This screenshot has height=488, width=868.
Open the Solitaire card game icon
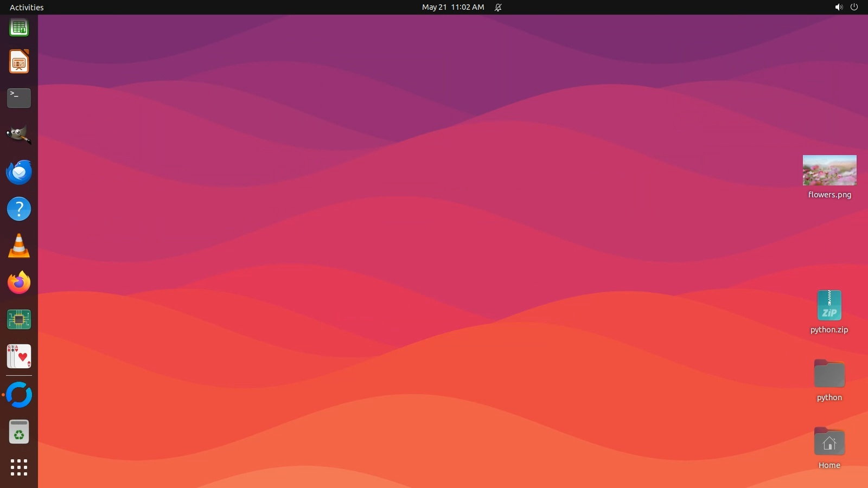(x=19, y=356)
